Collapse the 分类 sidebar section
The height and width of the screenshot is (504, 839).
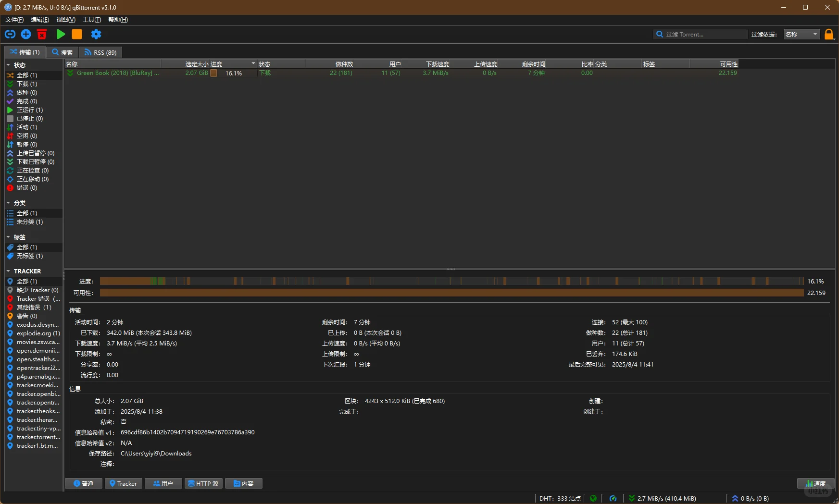[x=8, y=203]
